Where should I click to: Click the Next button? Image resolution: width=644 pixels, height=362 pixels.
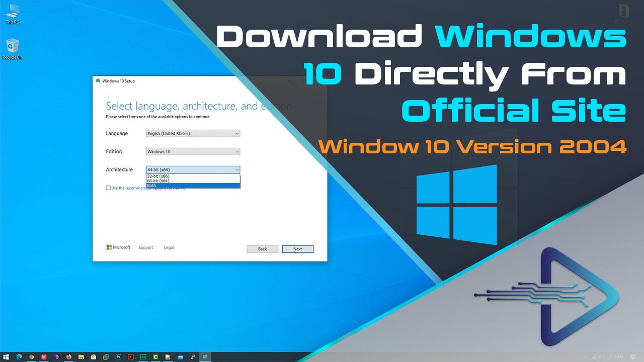pos(298,249)
